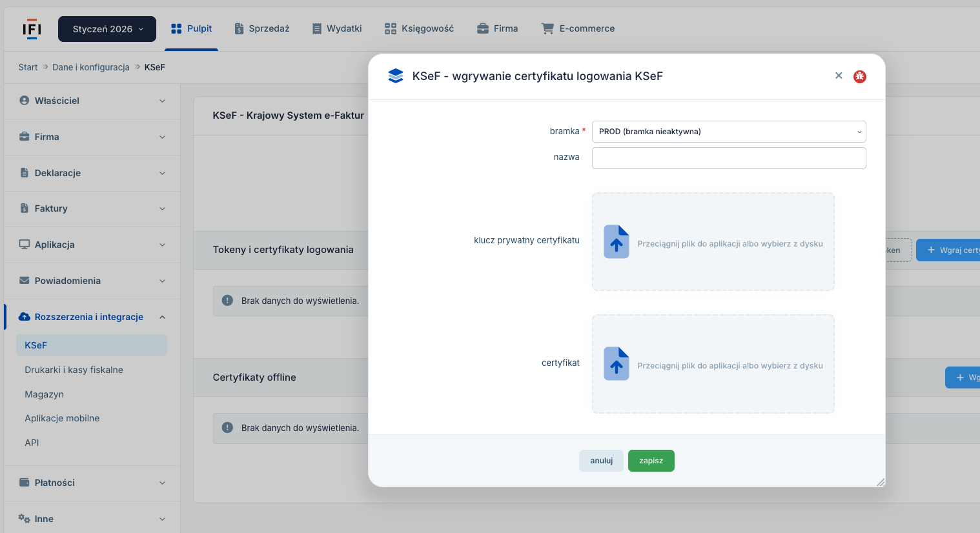Open the bramka dropdown
Viewport: 980px width, 533px height.
728,132
